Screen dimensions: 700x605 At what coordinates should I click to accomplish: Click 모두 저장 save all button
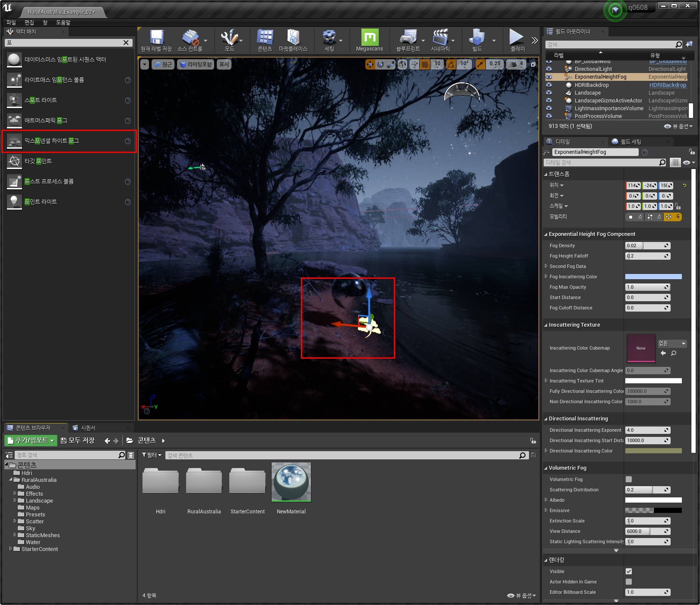(x=78, y=440)
